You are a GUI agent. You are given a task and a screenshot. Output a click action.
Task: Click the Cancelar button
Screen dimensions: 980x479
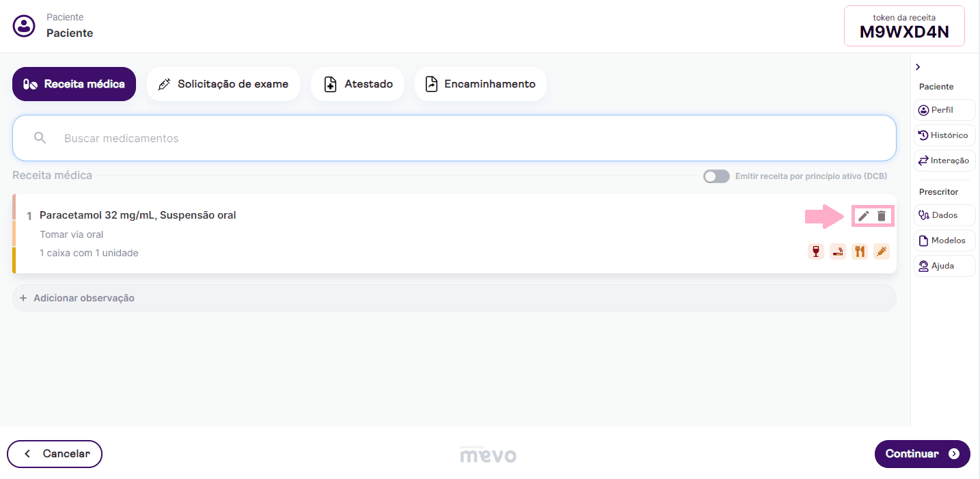[55, 454]
